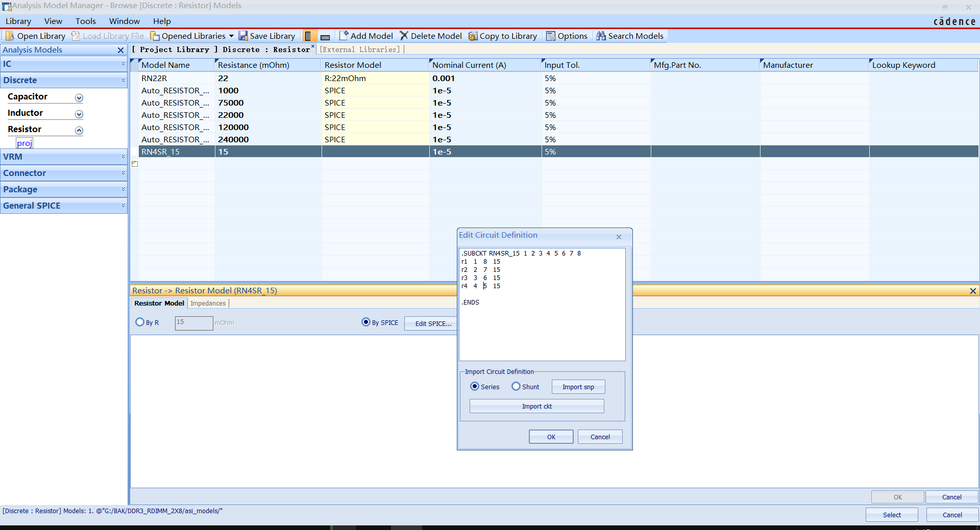Click the Add Model icon
The height and width of the screenshot is (530, 980).
click(x=344, y=36)
